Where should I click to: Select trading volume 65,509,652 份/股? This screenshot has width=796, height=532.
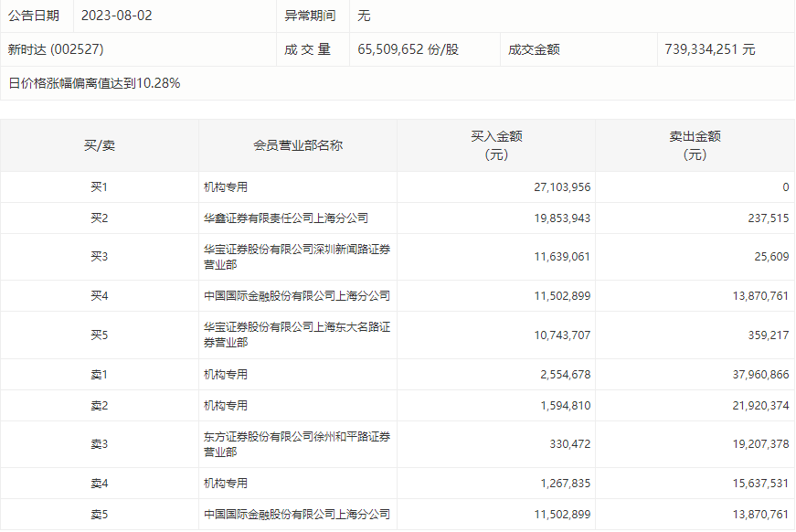(x=409, y=49)
